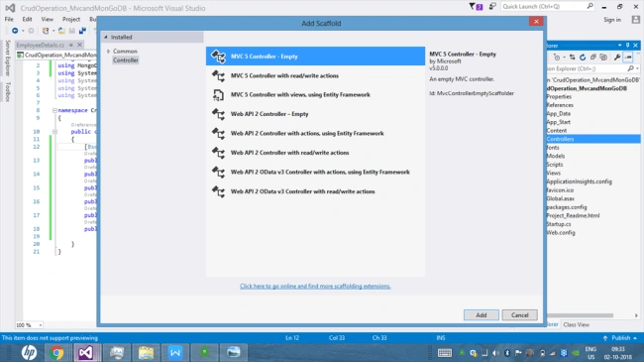
Task: Toggle auto-hide pin on Solution Explorer
Action: pyautogui.click(x=627, y=46)
